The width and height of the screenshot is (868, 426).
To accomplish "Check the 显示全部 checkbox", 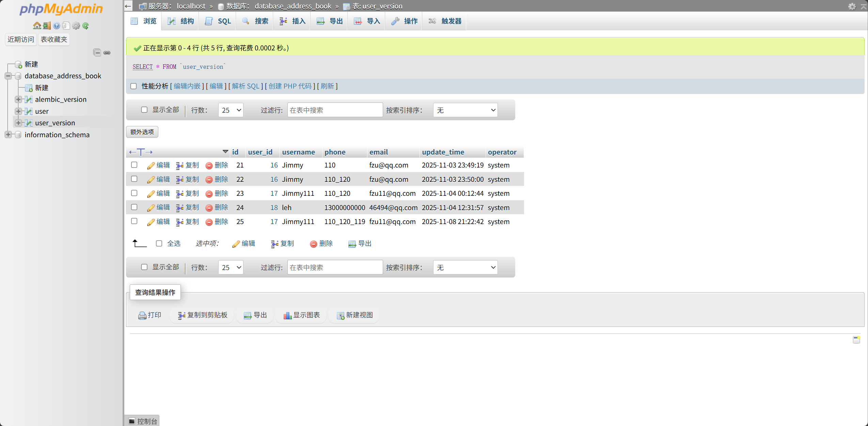I will click(x=144, y=110).
